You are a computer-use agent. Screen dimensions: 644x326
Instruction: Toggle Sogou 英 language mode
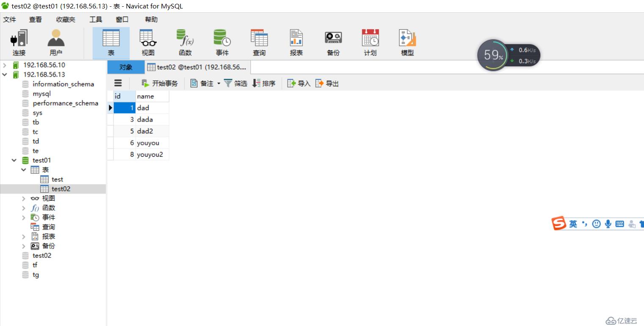(x=573, y=224)
